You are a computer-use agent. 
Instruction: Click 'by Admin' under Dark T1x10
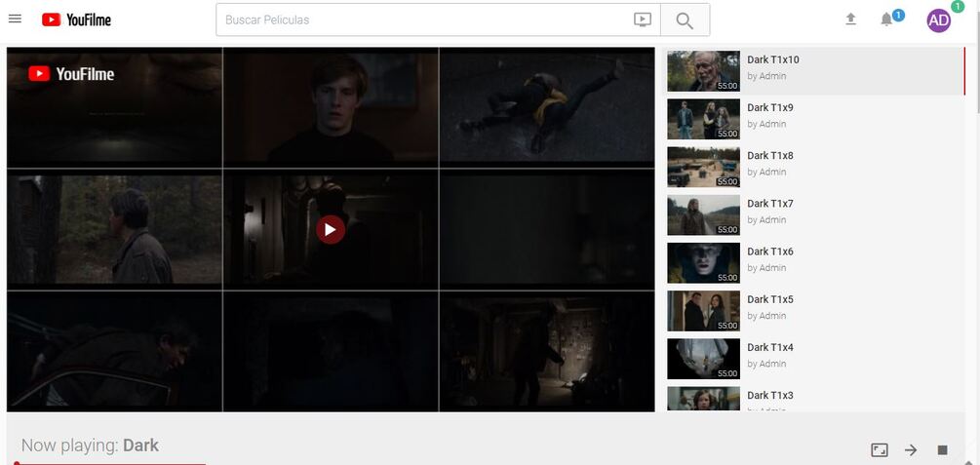pos(766,76)
